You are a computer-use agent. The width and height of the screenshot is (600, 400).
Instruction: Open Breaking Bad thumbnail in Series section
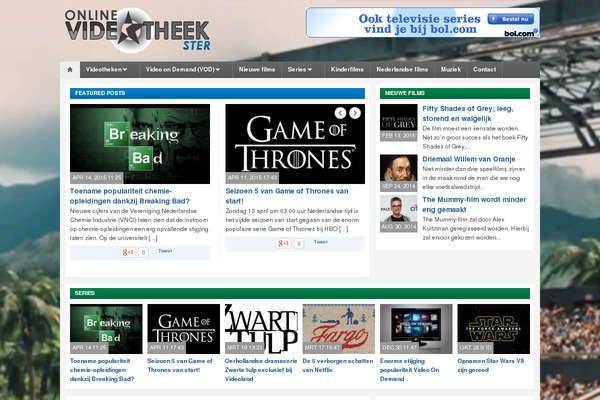(106, 329)
